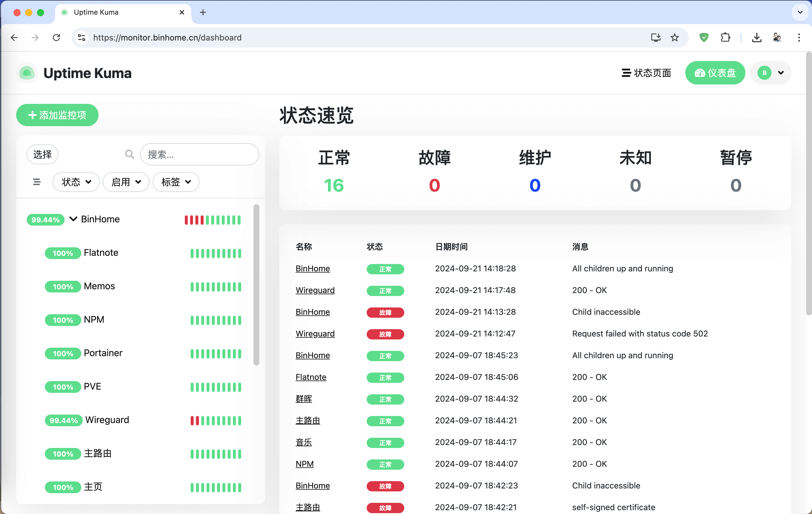This screenshot has height=514, width=812.
Task: Click the Uptime Kuma logo icon
Action: click(x=27, y=73)
